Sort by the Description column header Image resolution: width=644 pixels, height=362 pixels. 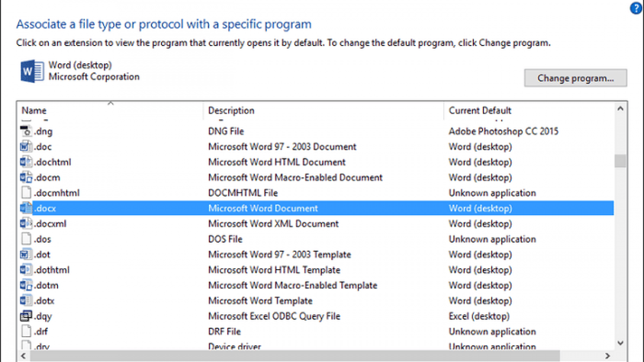[231, 110]
